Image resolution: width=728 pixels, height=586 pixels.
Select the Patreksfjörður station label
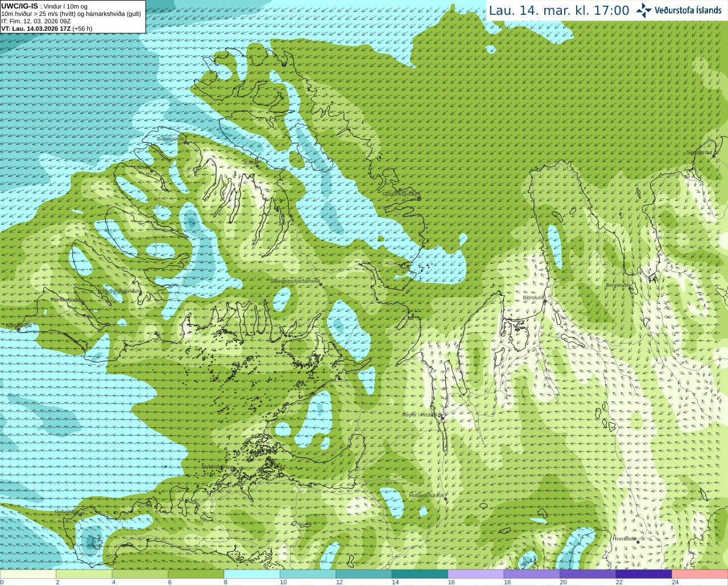tap(67, 299)
